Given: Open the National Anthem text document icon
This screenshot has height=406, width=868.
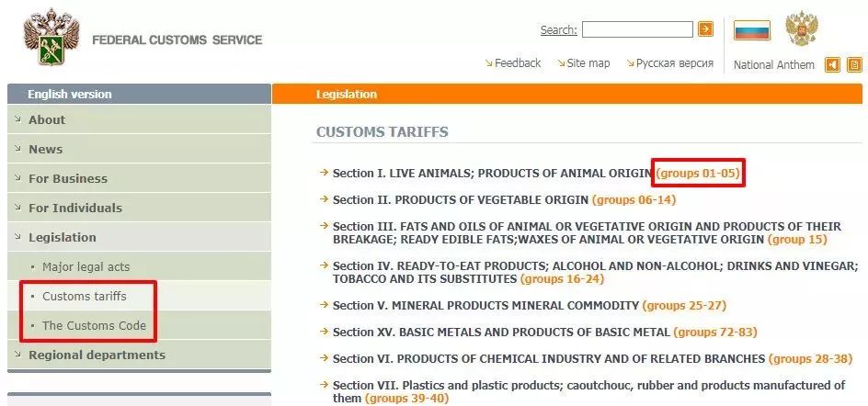Looking at the screenshot, I should pos(855,65).
